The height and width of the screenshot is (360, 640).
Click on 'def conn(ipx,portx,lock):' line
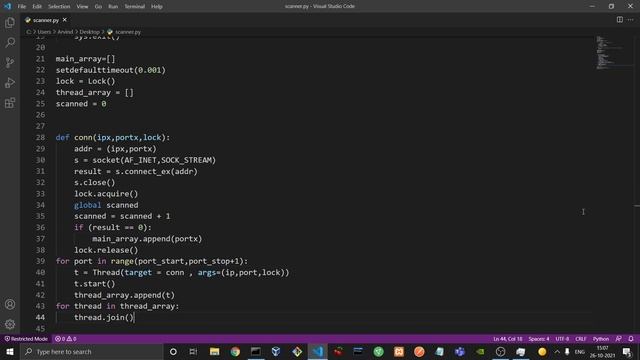(113, 138)
